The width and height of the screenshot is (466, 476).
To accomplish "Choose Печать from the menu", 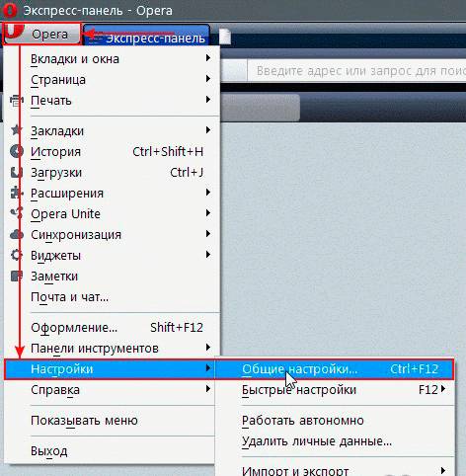I will 112,101.
